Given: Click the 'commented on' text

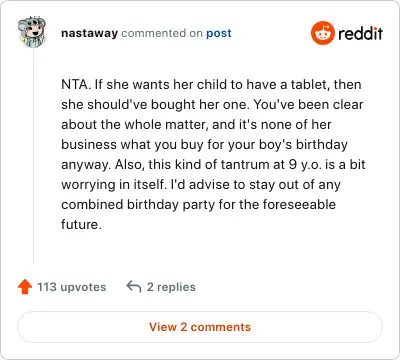Looking at the screenshot, I should pos(162,33).
